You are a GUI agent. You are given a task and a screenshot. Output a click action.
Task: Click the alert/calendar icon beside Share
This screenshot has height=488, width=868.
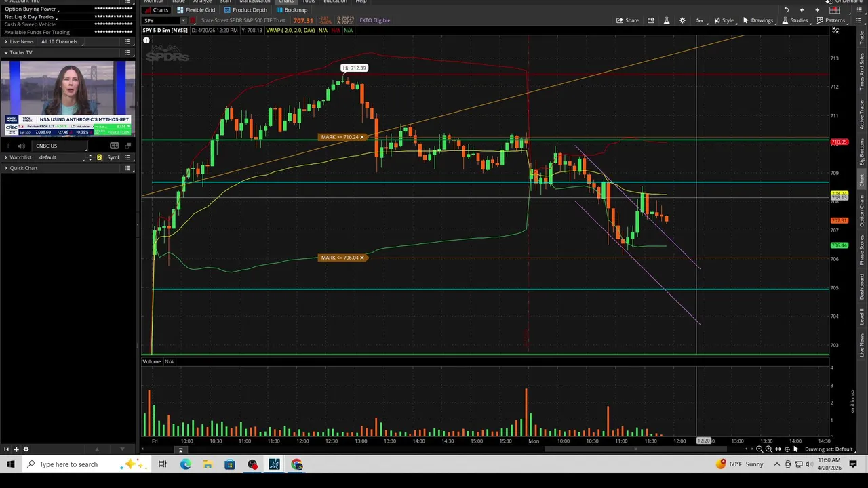click(x=651, y=20)
